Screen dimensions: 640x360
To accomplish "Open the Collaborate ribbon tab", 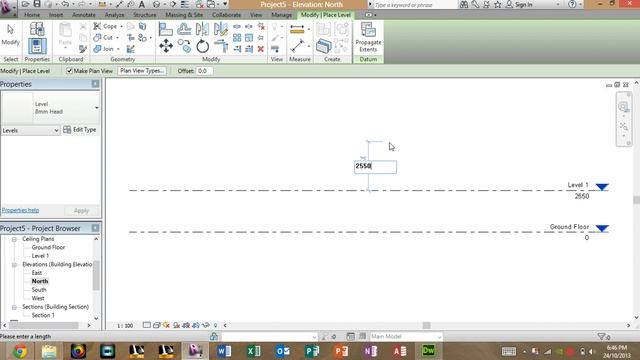I will [226, 15].
